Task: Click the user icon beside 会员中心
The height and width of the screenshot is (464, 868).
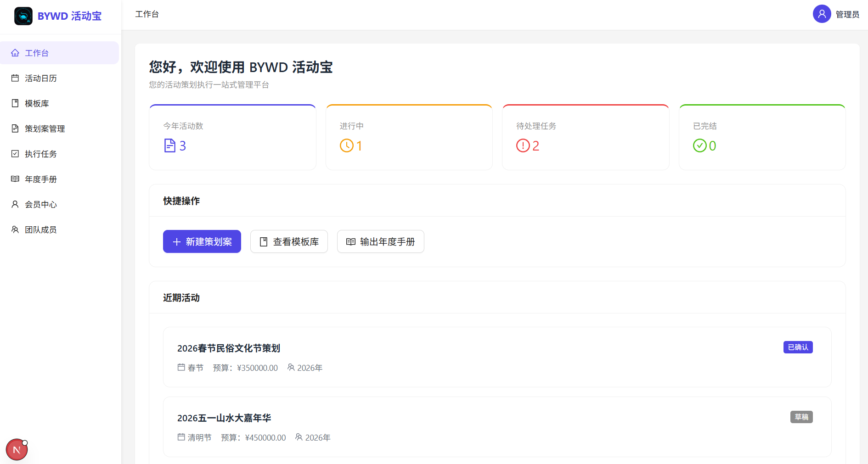Action: (x=15, y=204)
